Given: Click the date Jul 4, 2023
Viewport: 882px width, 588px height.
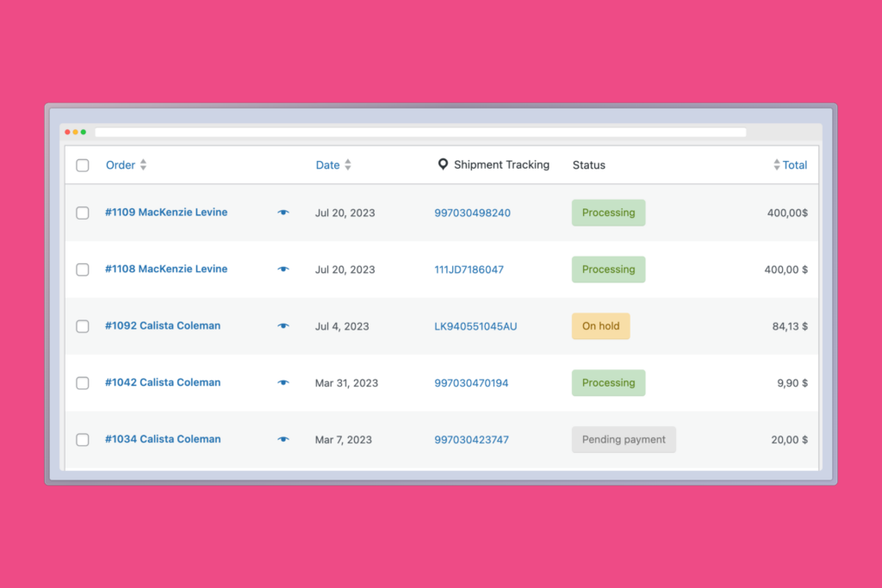Looking at the screenshot, I should click(x=342, y=326).
